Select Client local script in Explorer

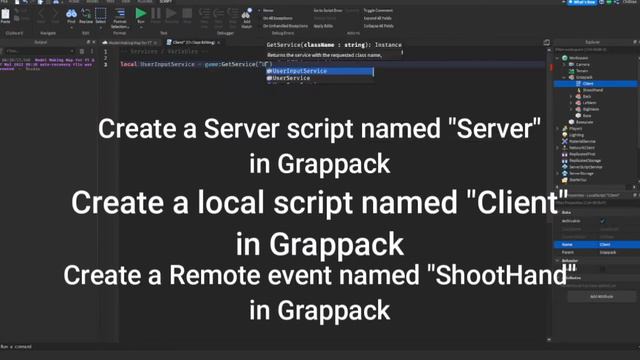[596, 84]
